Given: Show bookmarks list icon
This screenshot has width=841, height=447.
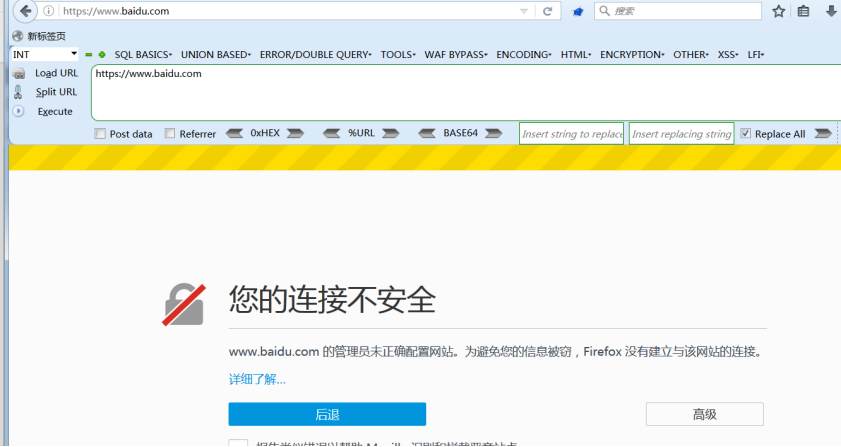Looking at the screenshot, I should pos(803,11).
